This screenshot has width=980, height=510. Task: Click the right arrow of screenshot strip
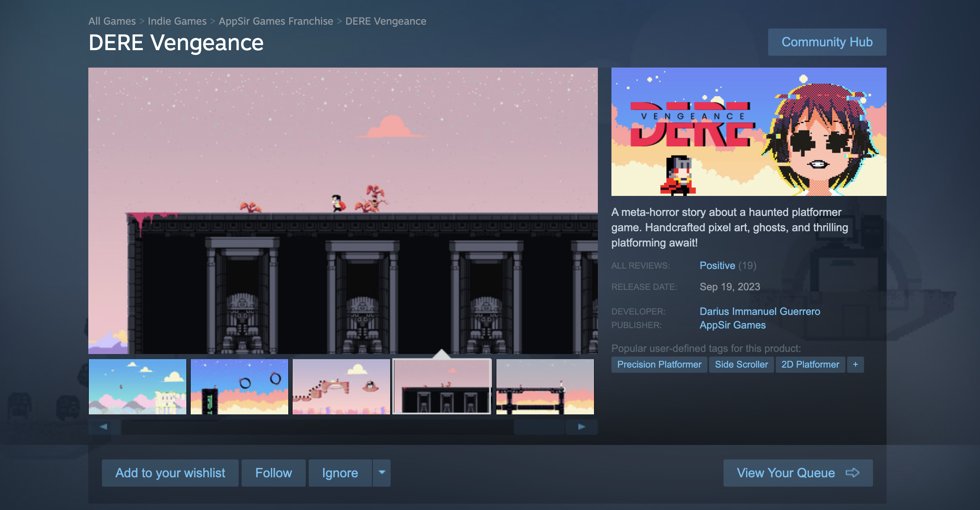pos(582,427)
